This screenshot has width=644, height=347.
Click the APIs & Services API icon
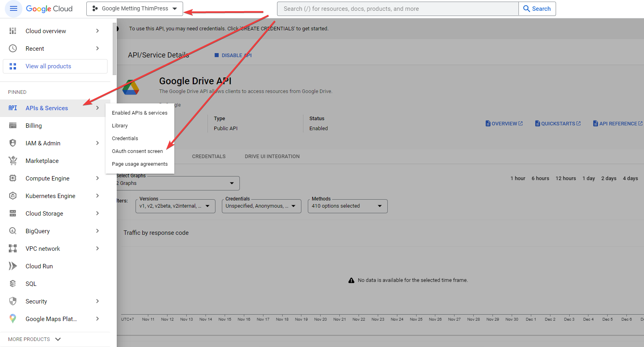click(x=13, y=108)
